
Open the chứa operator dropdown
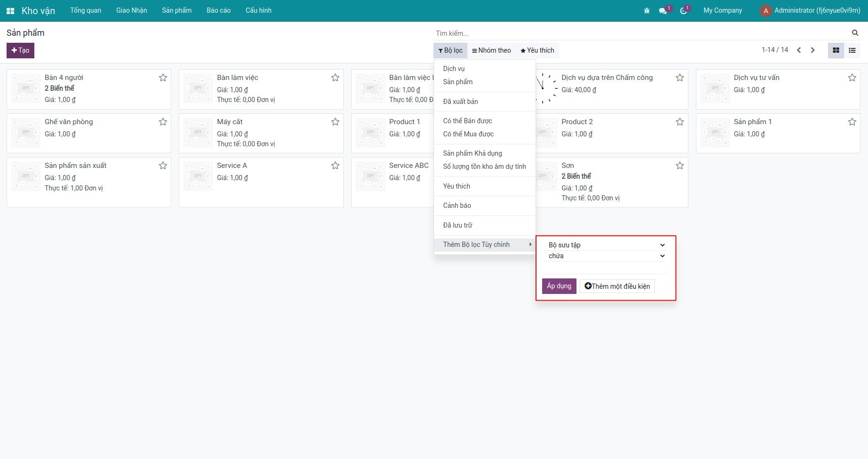(x=606, y=256)
